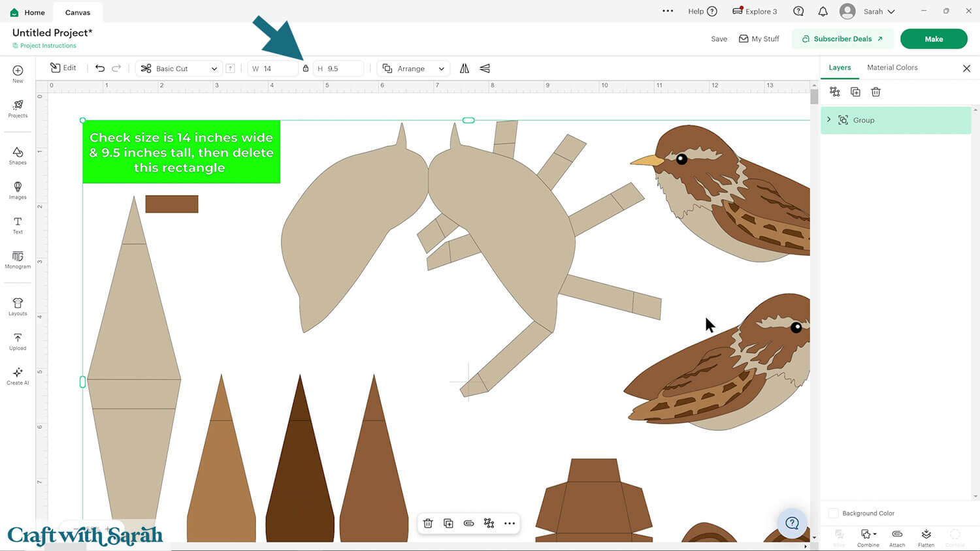Open the Sarah account dropdown

pos(867,11)
